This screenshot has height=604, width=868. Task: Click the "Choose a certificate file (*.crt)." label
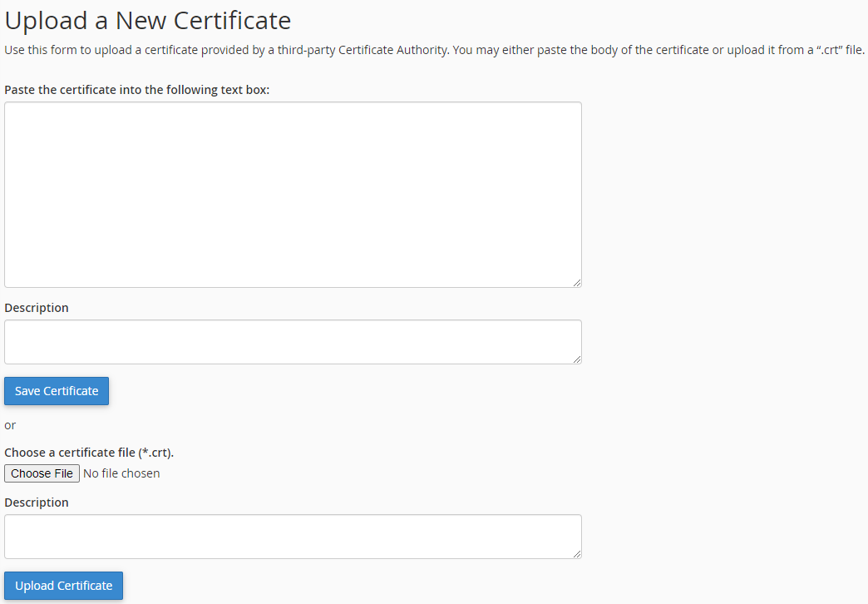[x=89, y=453]
